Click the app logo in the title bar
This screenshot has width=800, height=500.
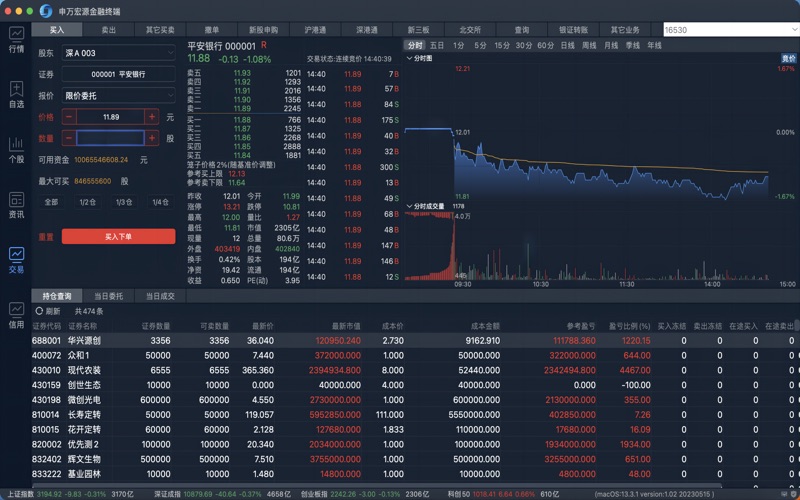[46, 11]
